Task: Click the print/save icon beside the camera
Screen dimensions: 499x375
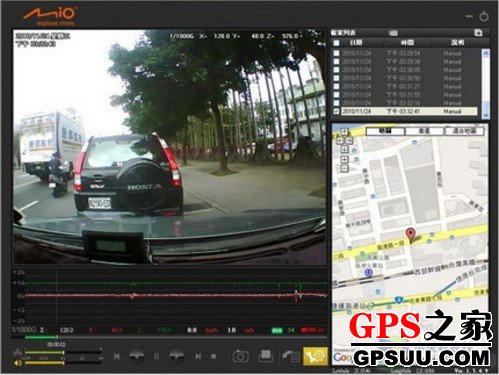Action: 266,356
